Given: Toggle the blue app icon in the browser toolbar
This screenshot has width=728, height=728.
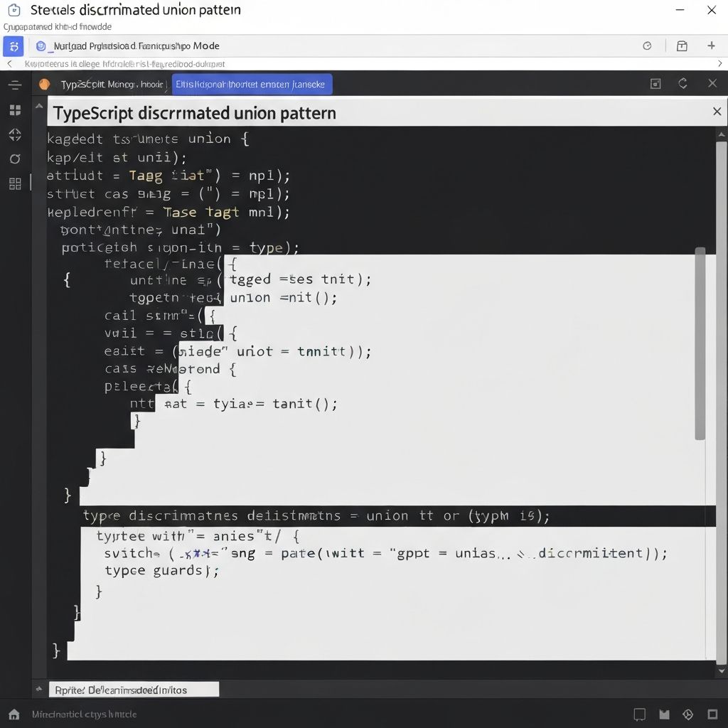Looking at the screenshot, I should [x=14, y=45].
